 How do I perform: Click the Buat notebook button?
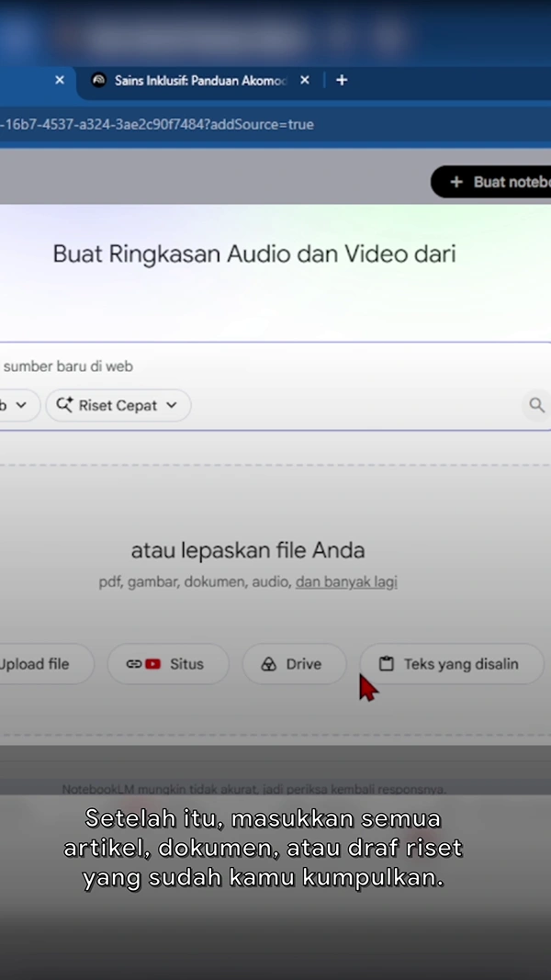click(491, 182)
